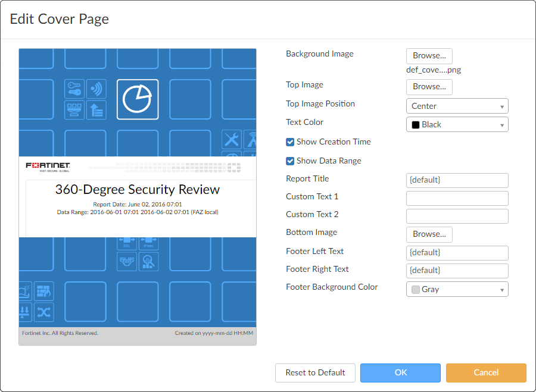Image resolution: width=536 pixels, height=392 pixels.
Task: Browse for a Background Image file
Action: coord(429,56)
